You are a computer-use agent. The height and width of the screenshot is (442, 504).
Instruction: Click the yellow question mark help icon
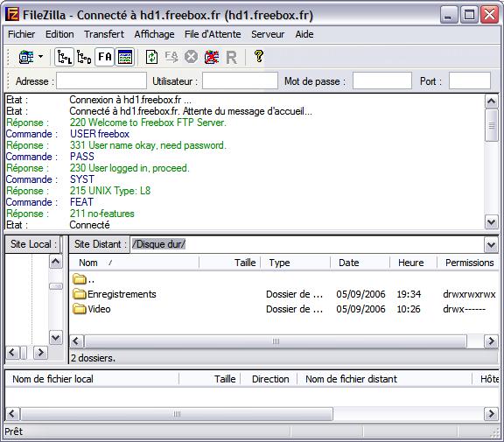pyautogui.click(x=259, y=57)
